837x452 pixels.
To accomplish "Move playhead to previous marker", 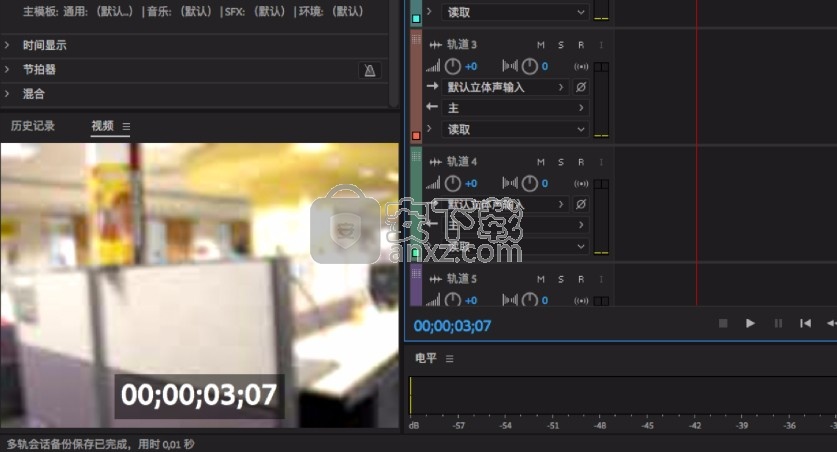I will [806, 323].
